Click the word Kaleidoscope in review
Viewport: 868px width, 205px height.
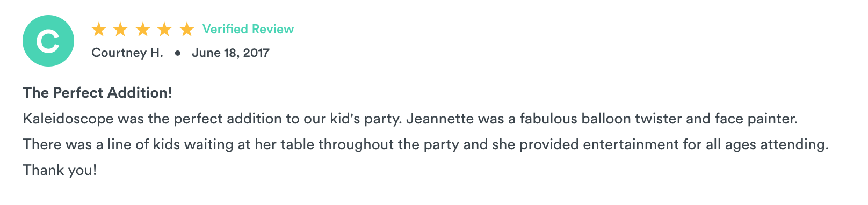click(68, 119)
